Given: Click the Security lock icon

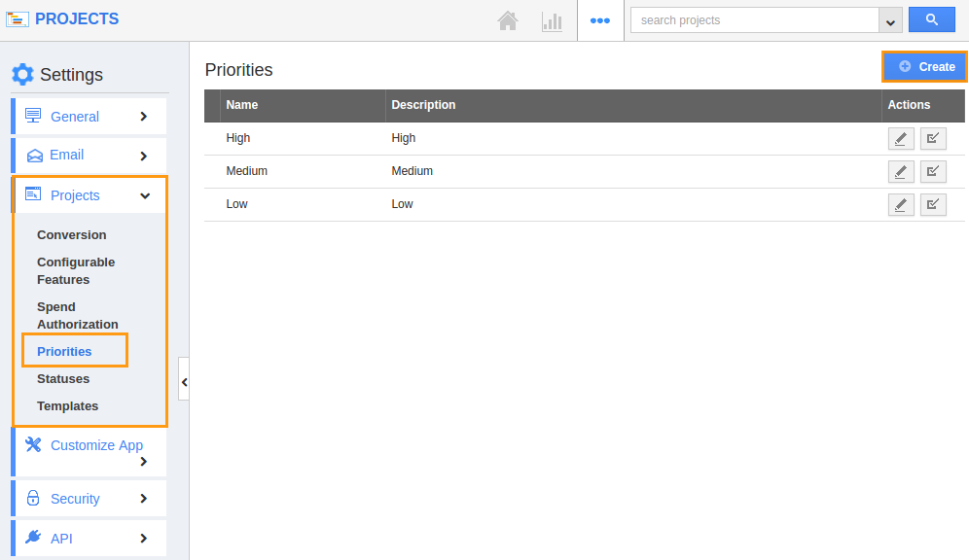Looking at the screenshot, I should pyautogui.click(x=33, y=498).
